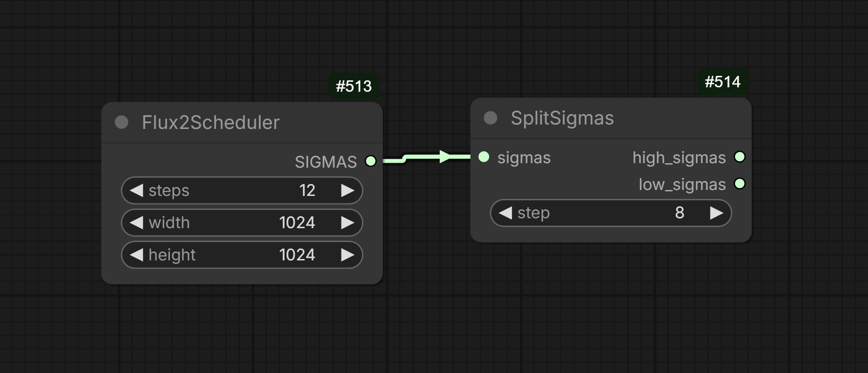Decrease steps value with left arrow
Screen dimensions: 868x373
pyautogui.click(x=136, y=190)
